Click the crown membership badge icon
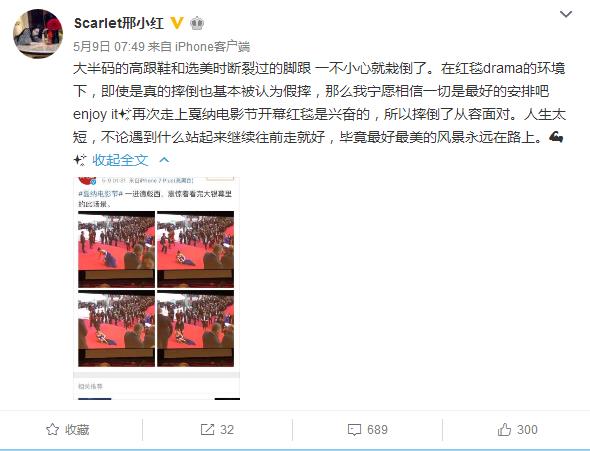The width and height of the screenshot is (590, 451). [197, 23]
